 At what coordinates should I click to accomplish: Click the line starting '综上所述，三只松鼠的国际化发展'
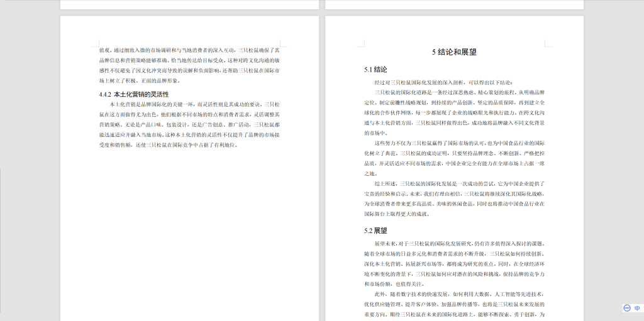coord(460,183)
